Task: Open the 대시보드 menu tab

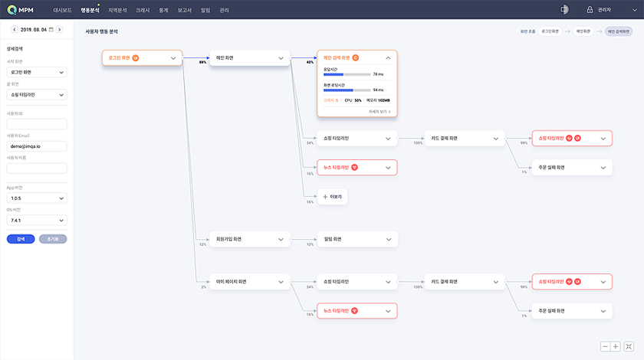Action: pos(63,10)
